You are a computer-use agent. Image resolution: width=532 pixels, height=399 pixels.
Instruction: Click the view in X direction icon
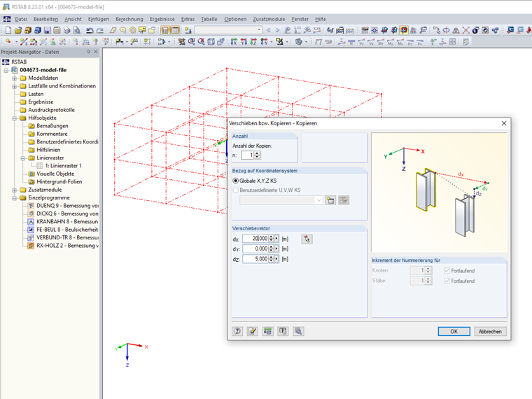[x=234, y=42]
